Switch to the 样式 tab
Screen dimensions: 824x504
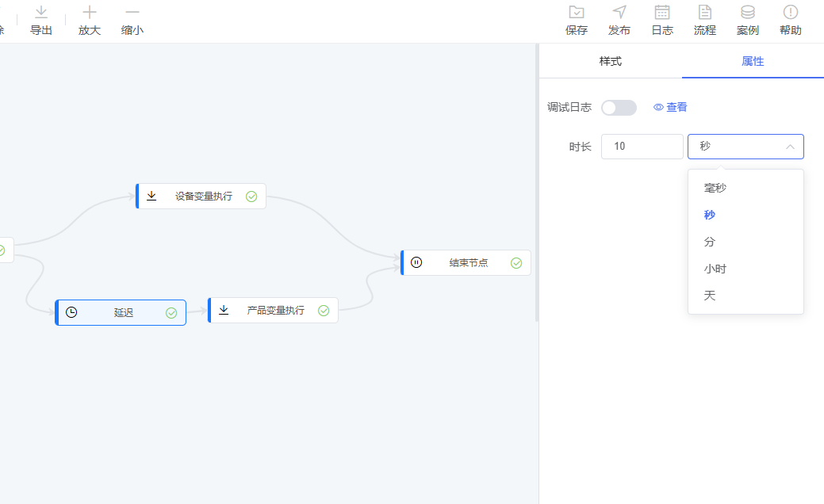coord(610,61)
